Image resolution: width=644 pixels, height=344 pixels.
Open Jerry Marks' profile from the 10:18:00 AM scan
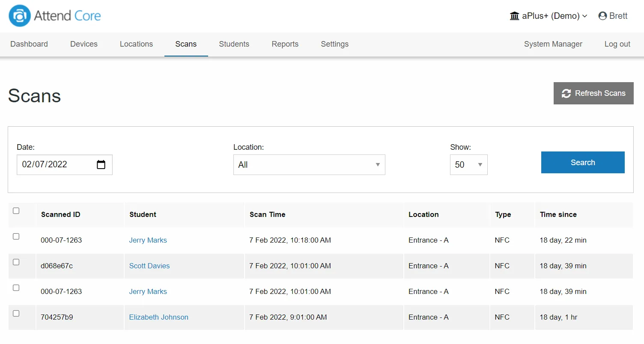tap(148, 240)
